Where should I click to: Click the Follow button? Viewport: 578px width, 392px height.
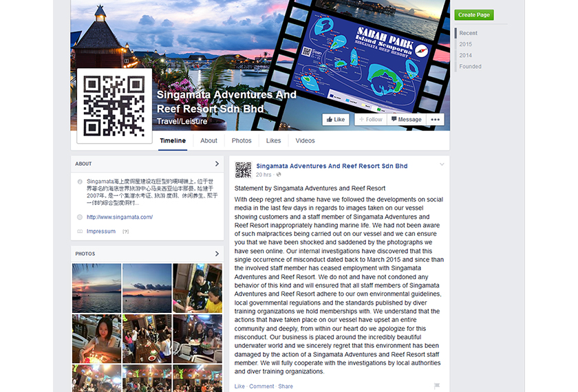(x=371, y=120)
